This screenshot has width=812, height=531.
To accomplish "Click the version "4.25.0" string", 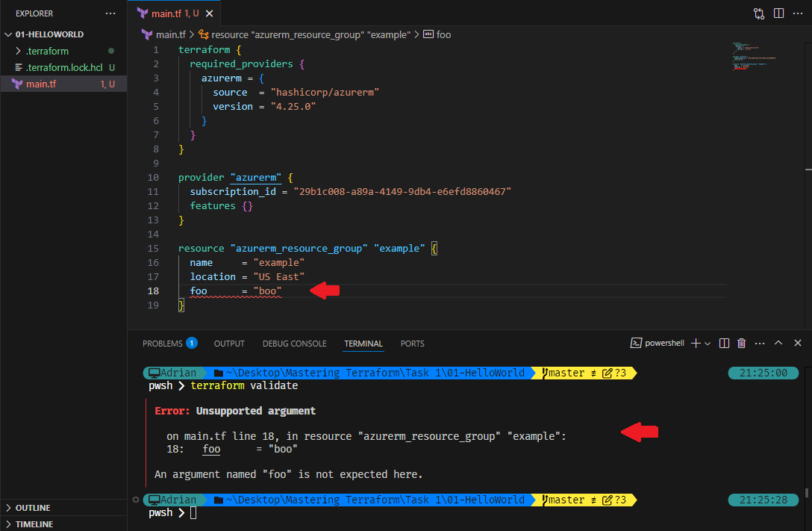I will click(293, 106).
